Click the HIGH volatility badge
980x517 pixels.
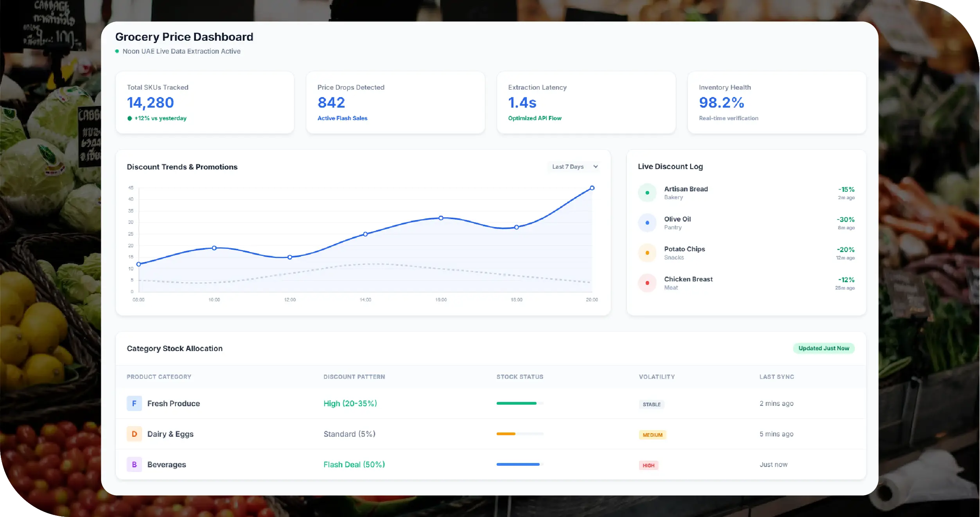coord(648,465)
